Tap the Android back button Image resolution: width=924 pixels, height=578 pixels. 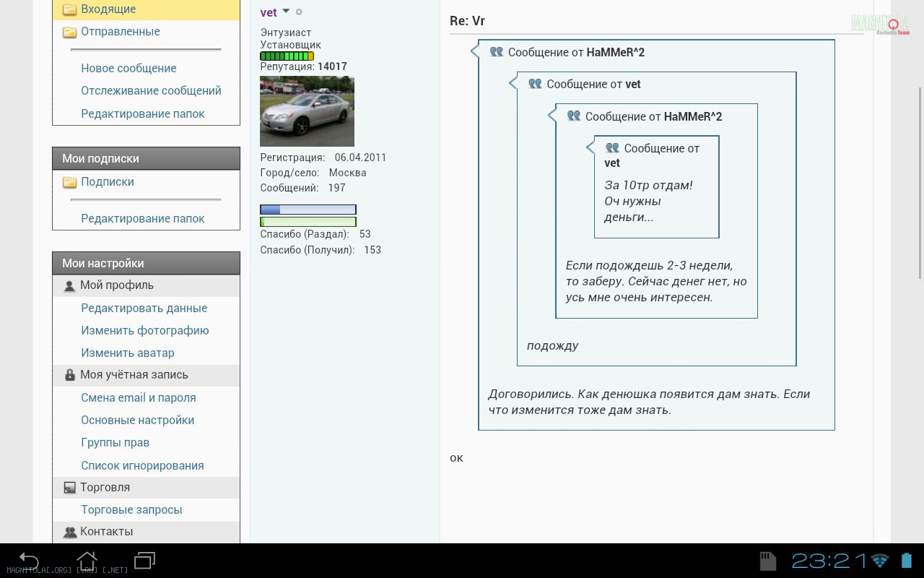tap(29, 560)
